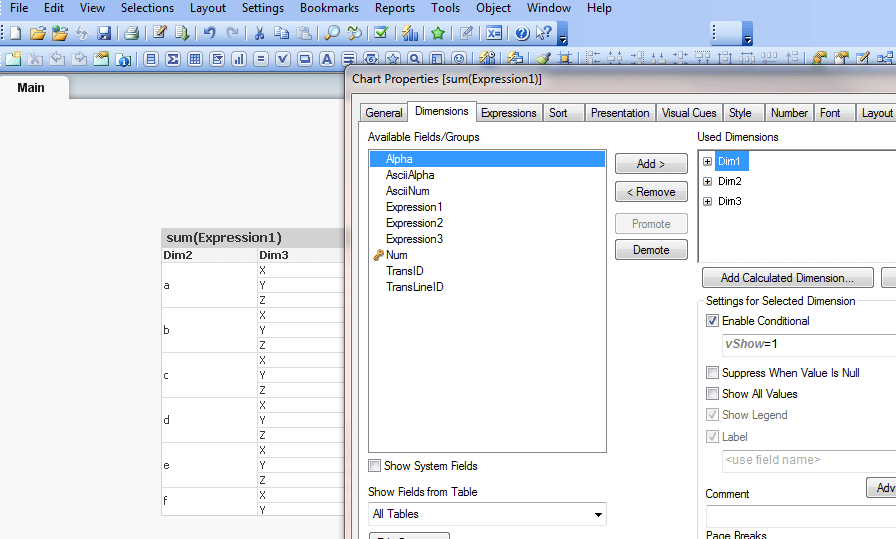Click the Add Bookmark star icon
896x539 pixels.
438,33
